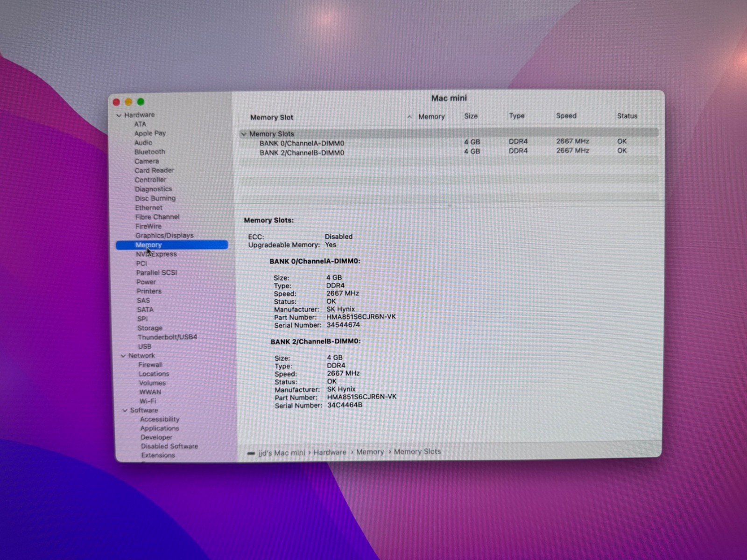This screenshot has height=560, width=747.
Task: Open Accessibility under Software
Action: (x=159, y=419)
